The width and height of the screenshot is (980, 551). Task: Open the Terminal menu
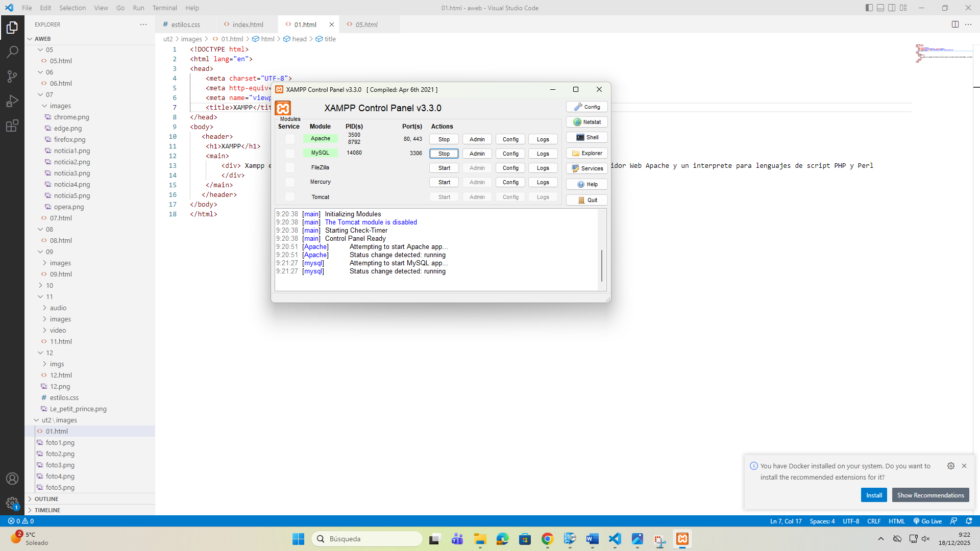point(164,8)
